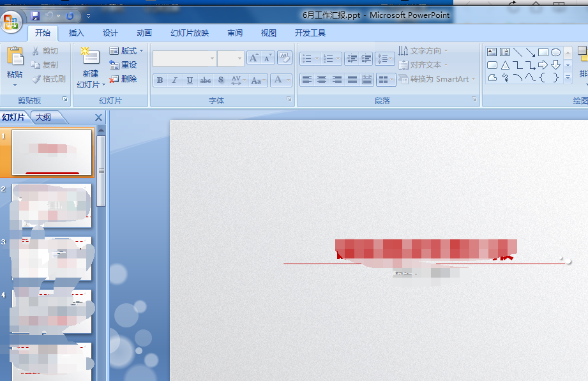This screenshot has height=381, width=588.
Task: Click the Paste clipboard icon
Action: [x=15, y=57]
